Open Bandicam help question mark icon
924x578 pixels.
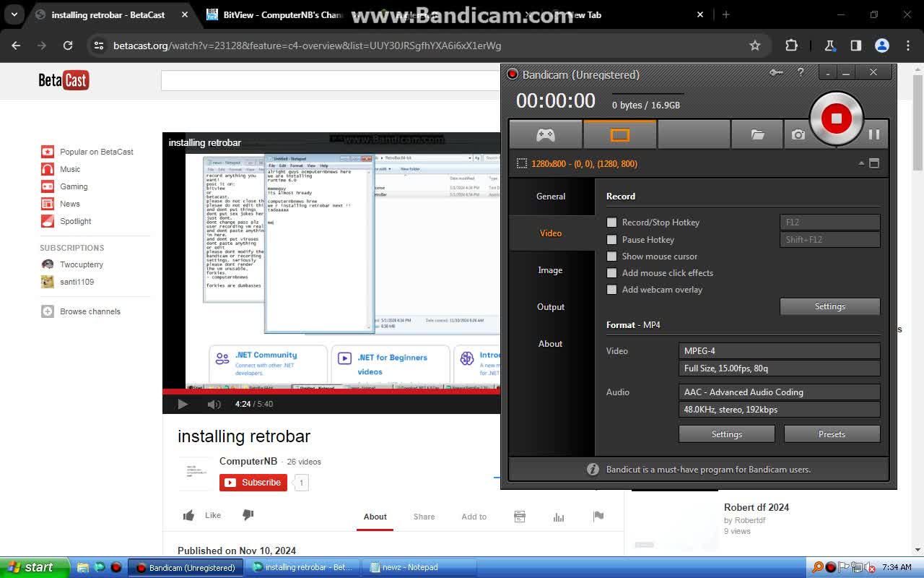(801, 72)
